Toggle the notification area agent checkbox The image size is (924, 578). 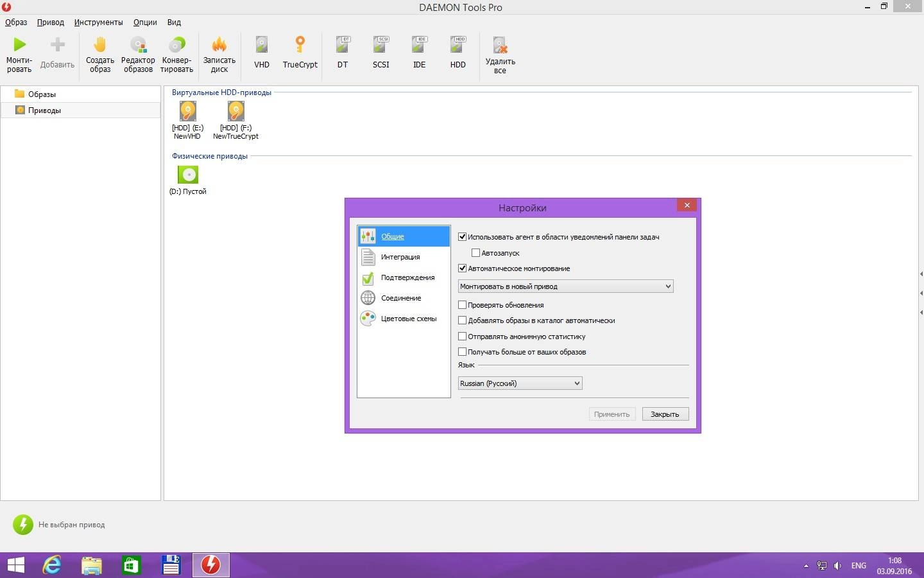coord(462,237)
